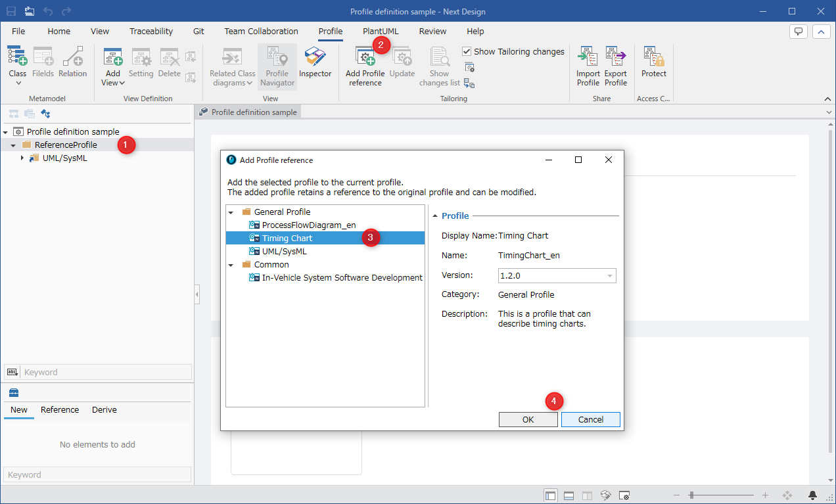Click zoom out minus in status bar
This screenshot has height=504, width=836.
pos(677,495)
